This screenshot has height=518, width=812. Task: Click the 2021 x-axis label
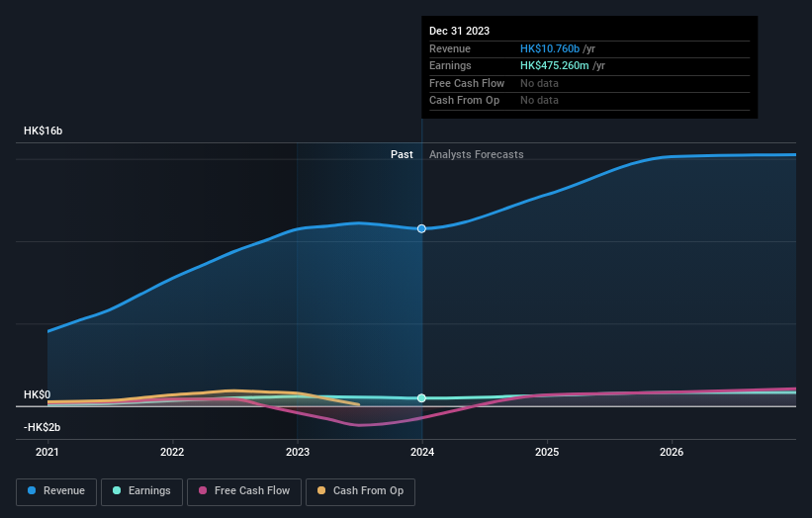[x=47, y=453]
